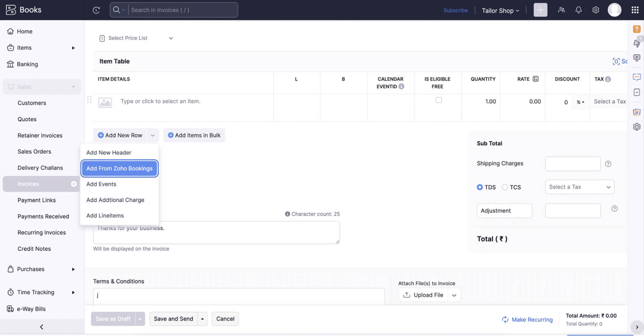644x336 pixels.
Task: Click the quick create plus button
Action: (x=540, y=10)
